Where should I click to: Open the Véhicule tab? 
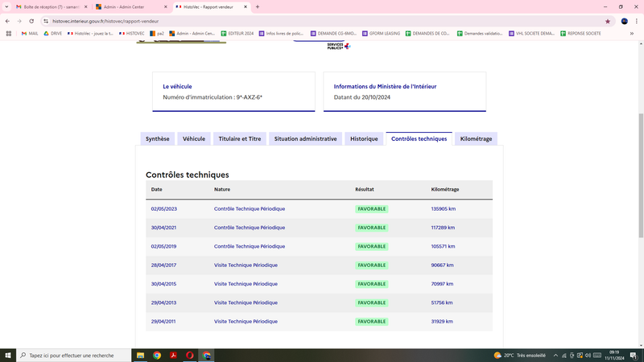pyautogui.click(x=194, y=138)
